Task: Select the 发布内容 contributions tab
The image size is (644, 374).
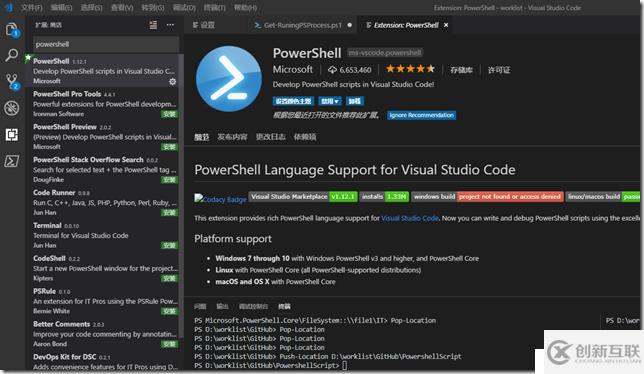Action: (232, 137)
